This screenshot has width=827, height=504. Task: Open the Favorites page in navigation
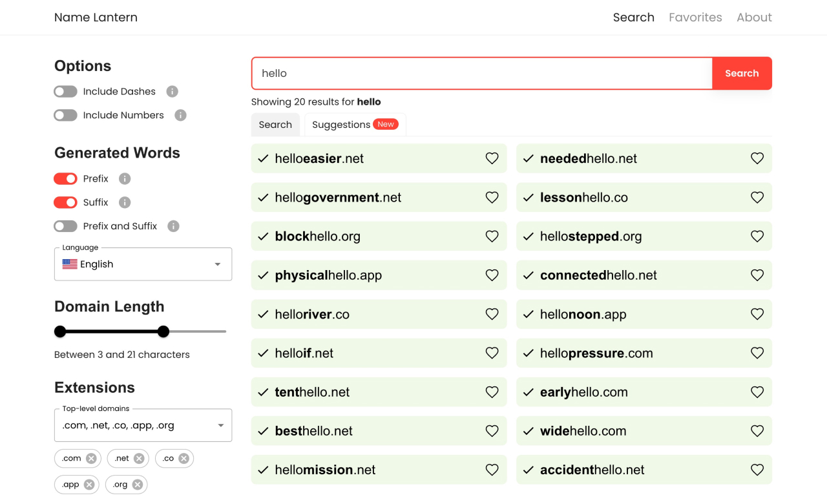[x=695, y=17]
